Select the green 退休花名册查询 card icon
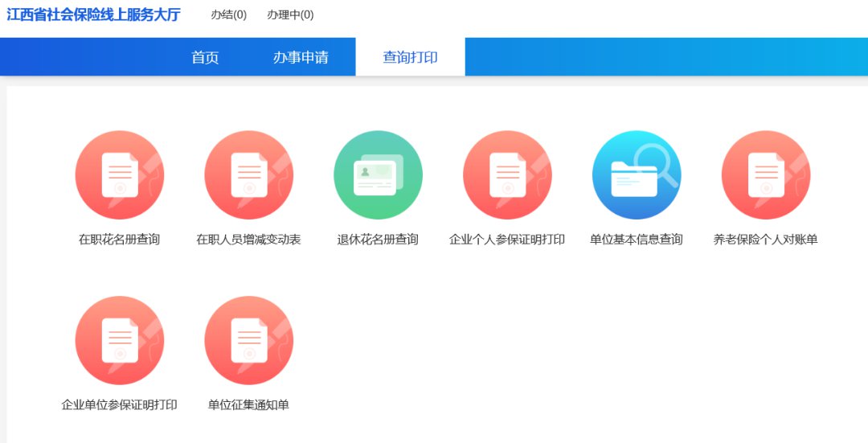The height and width of the screenshot is (443, 868). 378,175
